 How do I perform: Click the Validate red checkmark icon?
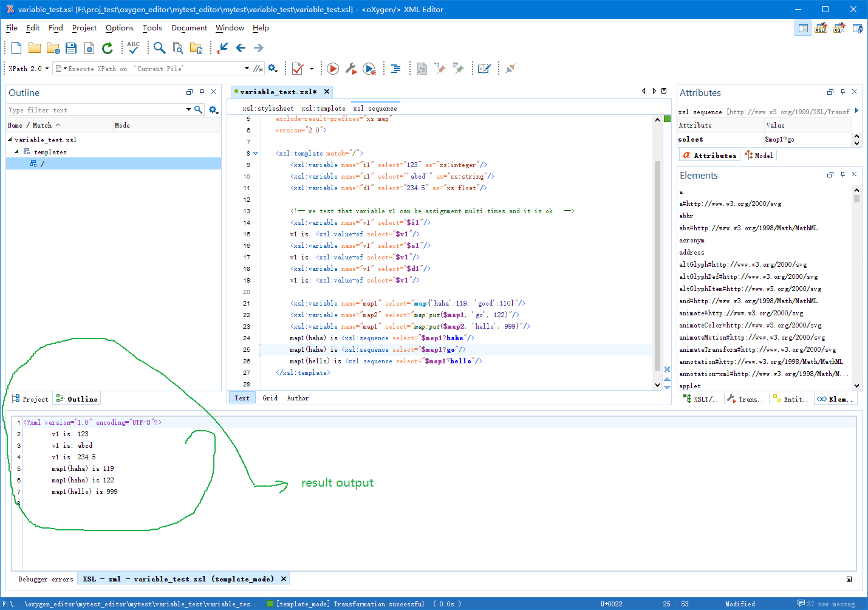point(298,69)
